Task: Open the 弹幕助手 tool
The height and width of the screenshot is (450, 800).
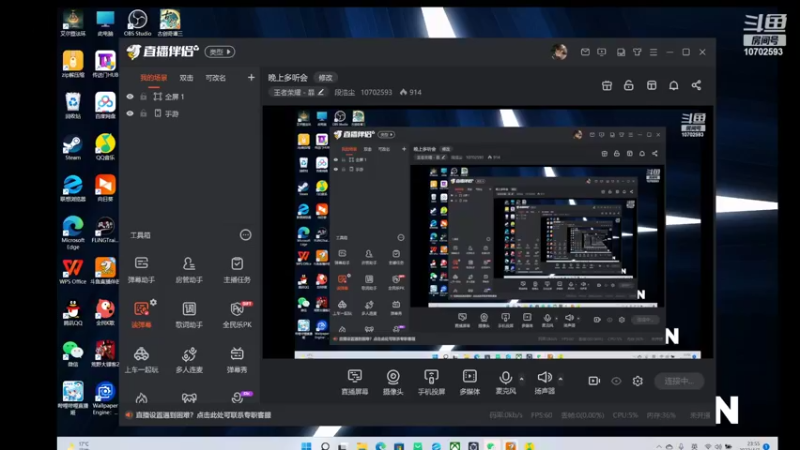Action: pyautogui.click(x=141, y=270)
